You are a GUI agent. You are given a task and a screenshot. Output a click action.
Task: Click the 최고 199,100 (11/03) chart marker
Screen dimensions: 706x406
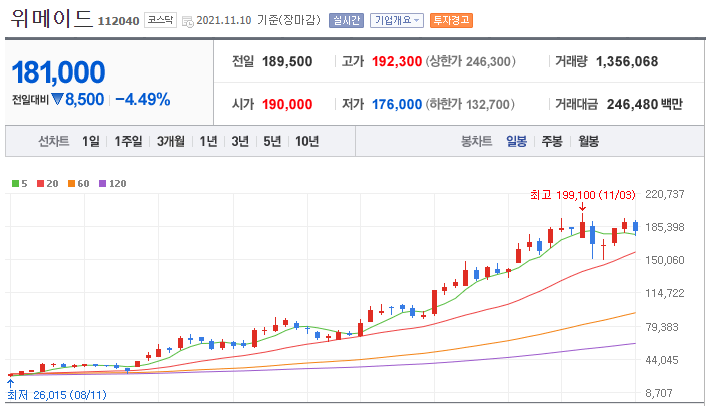point(582,195)
